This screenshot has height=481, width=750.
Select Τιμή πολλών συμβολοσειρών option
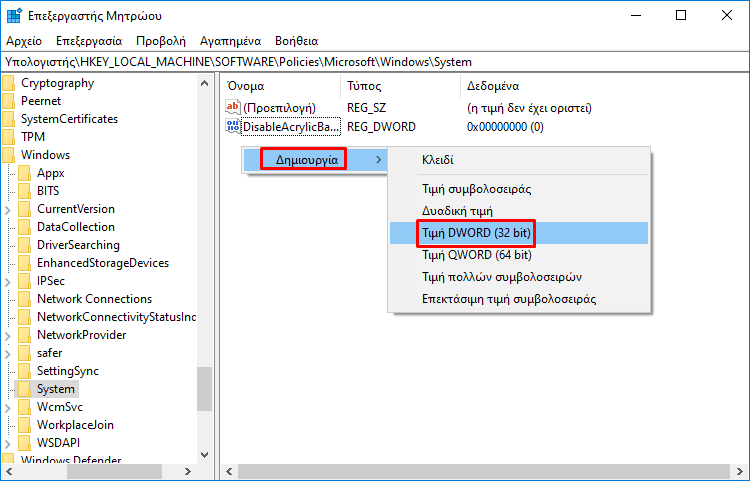tap(519, 277)
